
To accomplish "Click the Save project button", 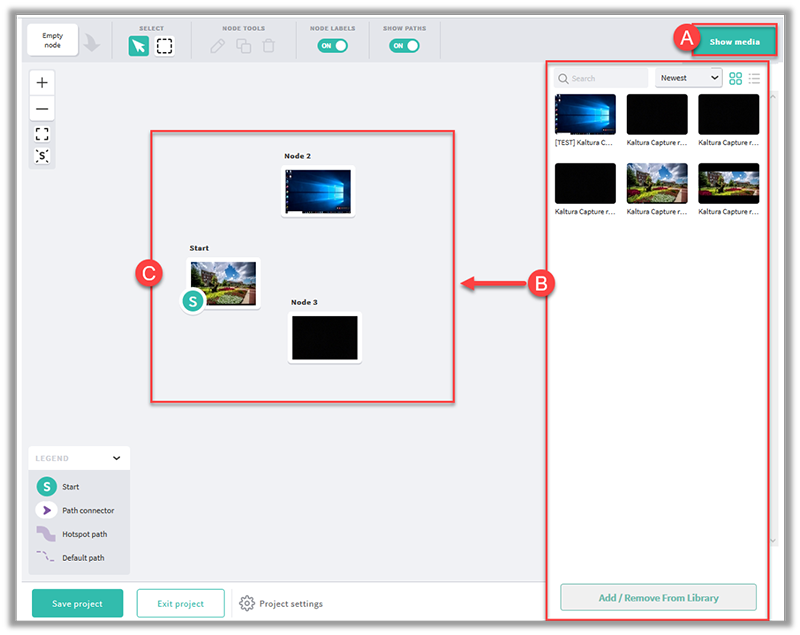I will click(x=77, y=604).
